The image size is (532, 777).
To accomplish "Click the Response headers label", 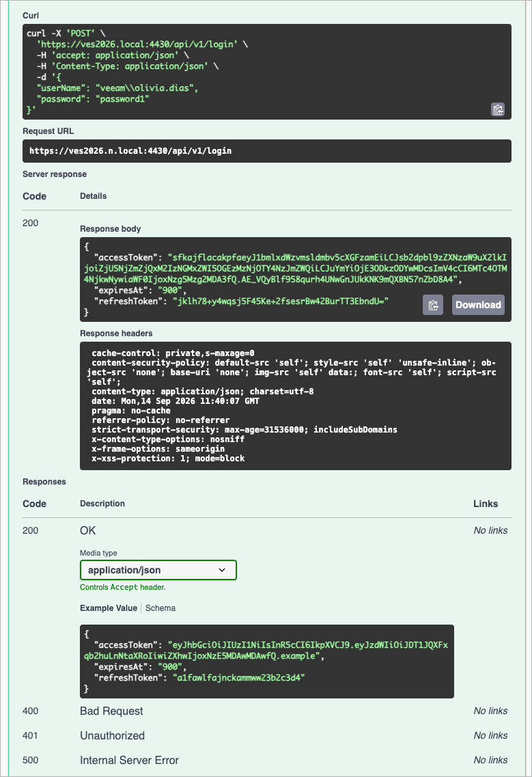I will (x=116, y=333).
